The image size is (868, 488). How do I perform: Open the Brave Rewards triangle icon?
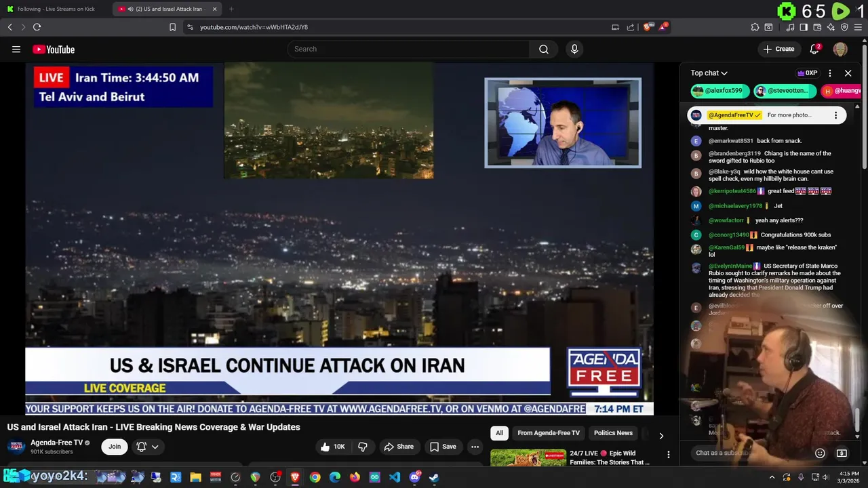coord(663,27)
